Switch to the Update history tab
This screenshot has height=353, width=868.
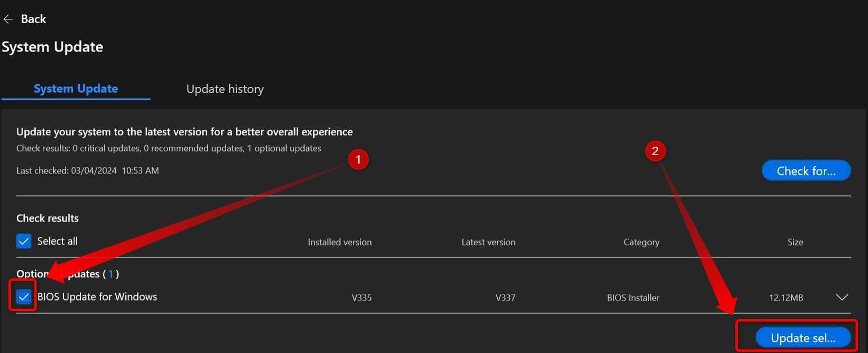tap(225, 88)
